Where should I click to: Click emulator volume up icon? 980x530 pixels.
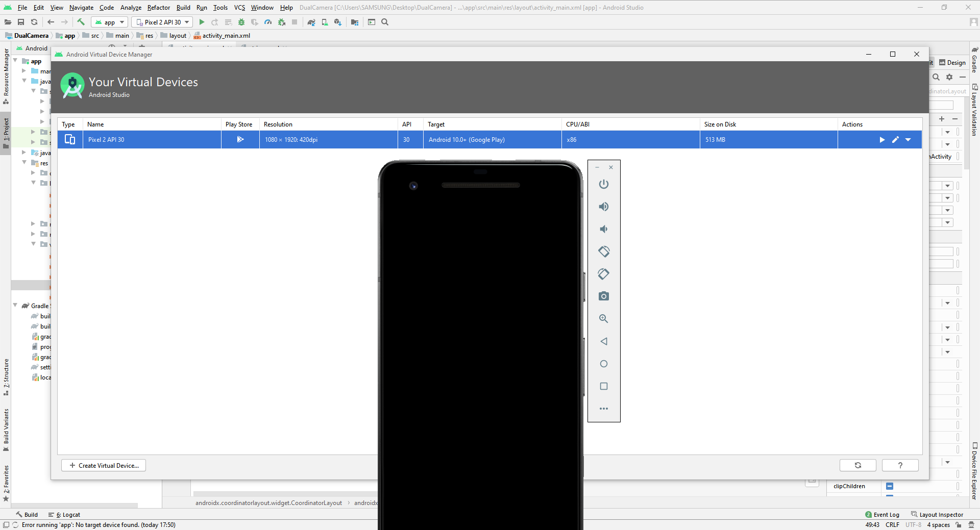click(x=604, y=207)
